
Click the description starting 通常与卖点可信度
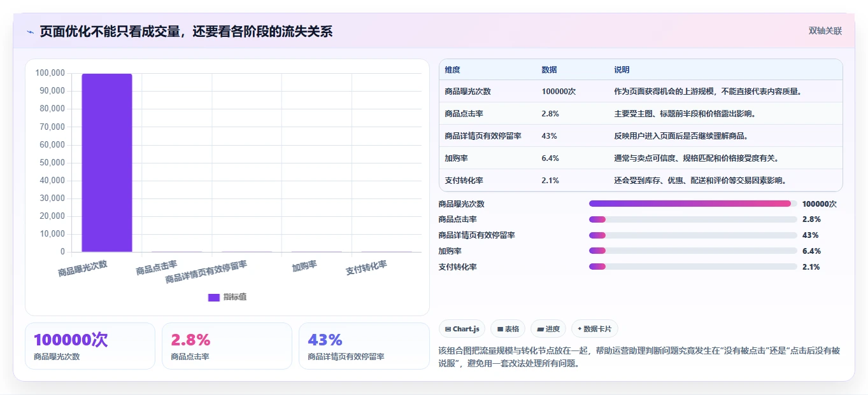pyautogui.click(x=696, y=158)
